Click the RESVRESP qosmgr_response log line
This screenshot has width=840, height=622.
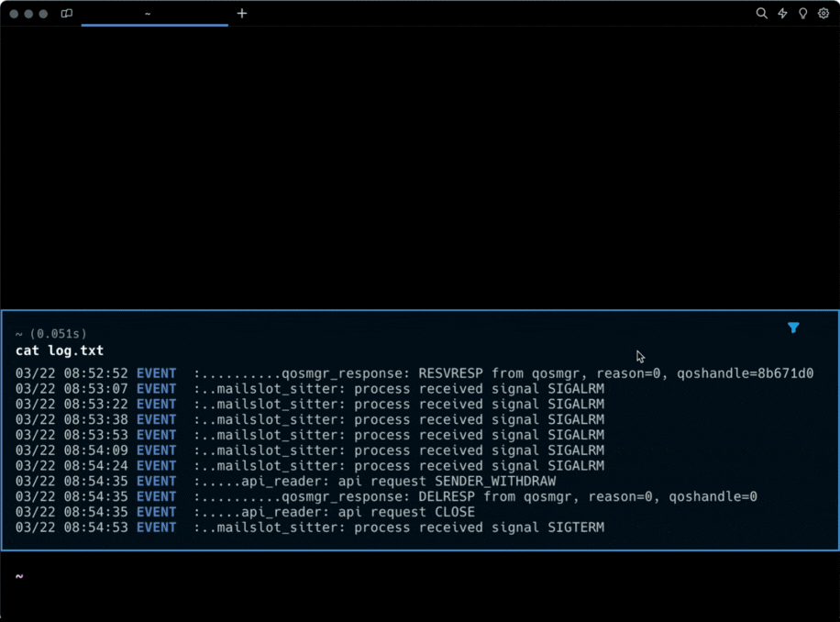pos(413,373)
